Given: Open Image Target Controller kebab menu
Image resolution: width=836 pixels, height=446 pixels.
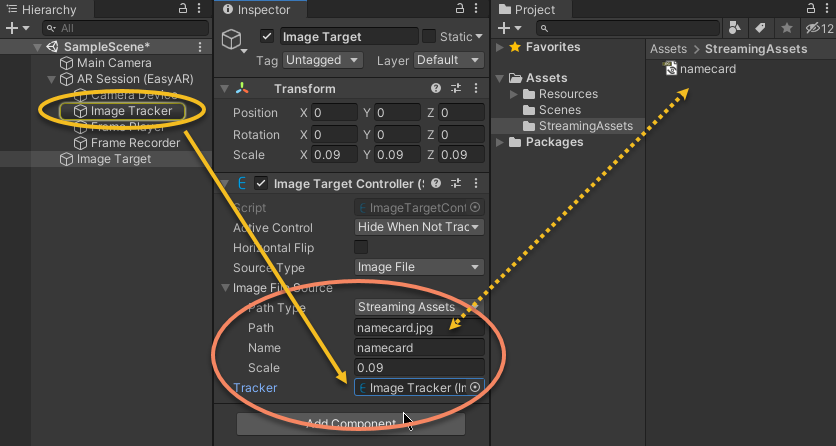Looking at the screenshot, I should (475, 183).
